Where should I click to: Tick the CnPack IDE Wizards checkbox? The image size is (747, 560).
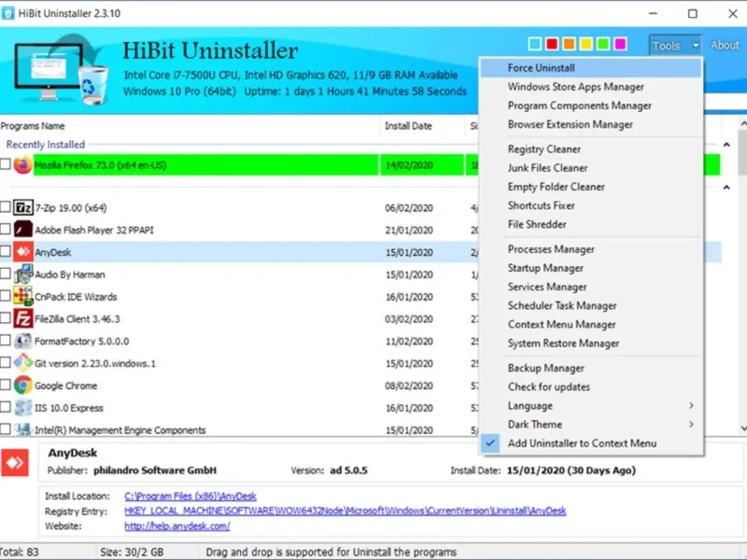(x=6, y=295)
